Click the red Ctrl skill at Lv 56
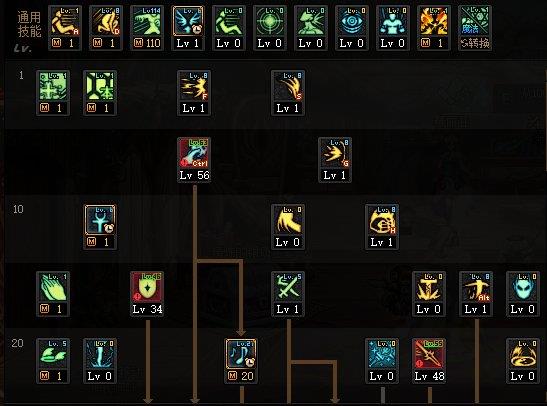This screenshot has height=406, width=547. click(194, 153)
